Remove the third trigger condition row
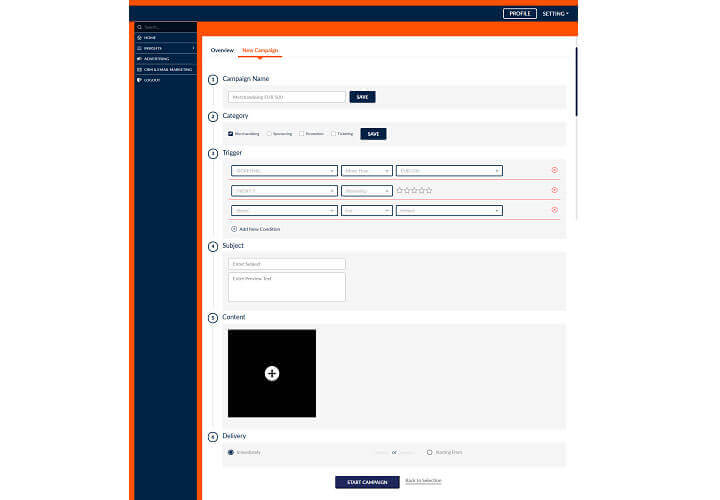Viewport: 720px width, 500px height. coord(555,210)
